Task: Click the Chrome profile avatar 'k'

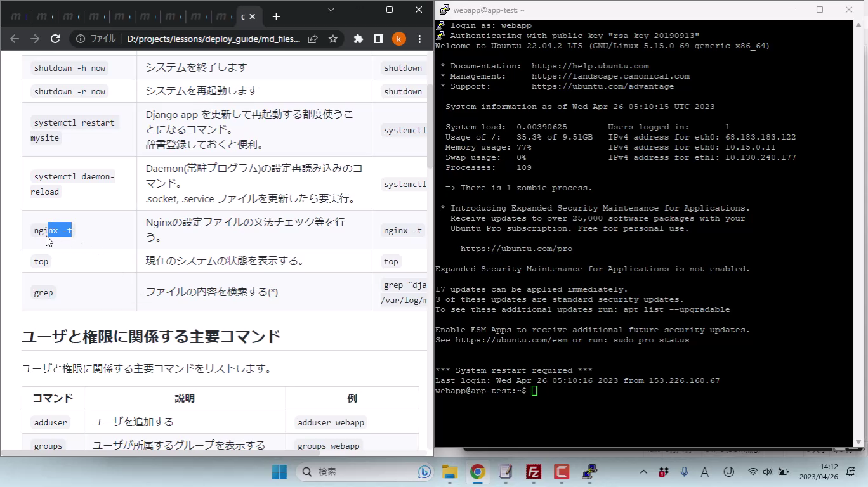Action: click(398, 39)
